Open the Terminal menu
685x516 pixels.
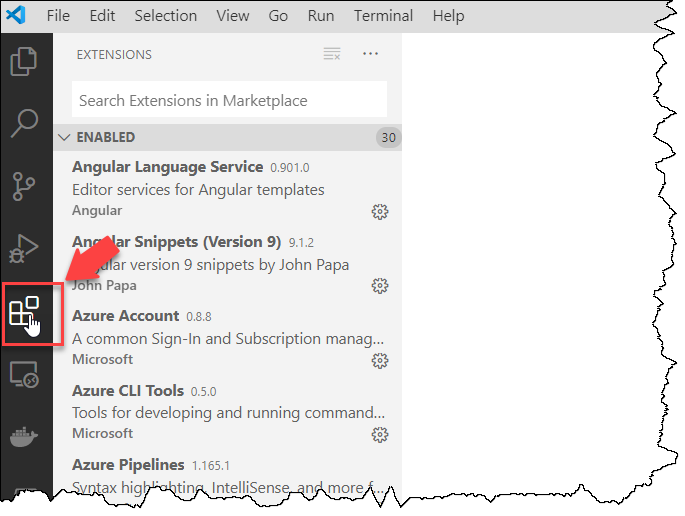(383, 16)
